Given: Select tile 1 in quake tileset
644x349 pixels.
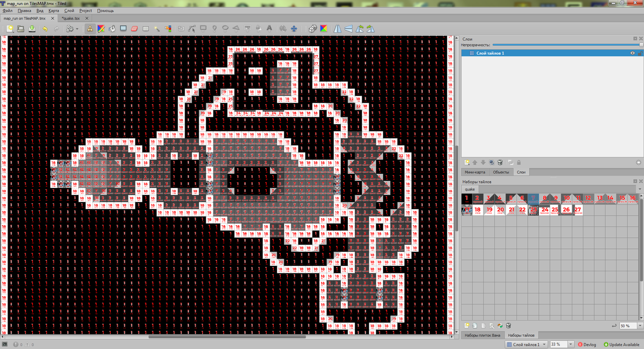Looking at the screenshot, I should click(467, 199).
